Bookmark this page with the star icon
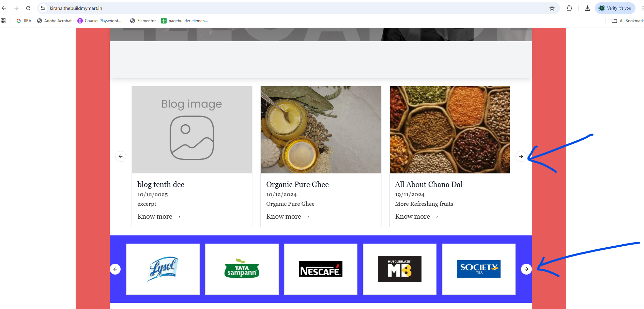Screen dimensions: 644x309 pos(552,8)
